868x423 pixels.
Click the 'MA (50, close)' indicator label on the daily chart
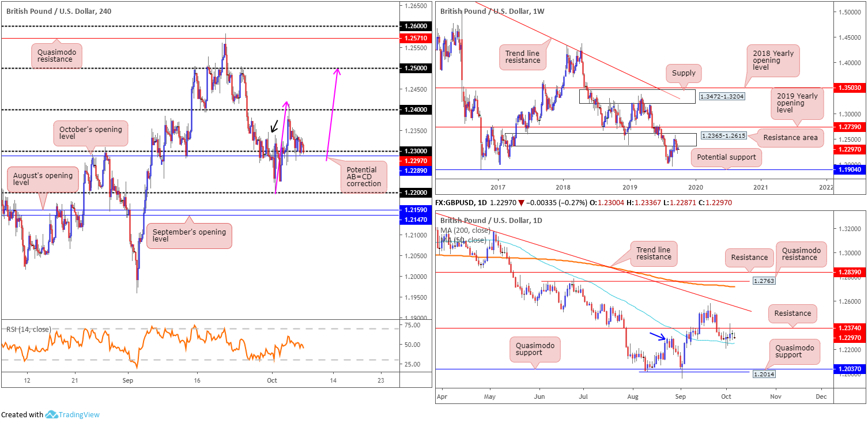[x=465, y=240]
